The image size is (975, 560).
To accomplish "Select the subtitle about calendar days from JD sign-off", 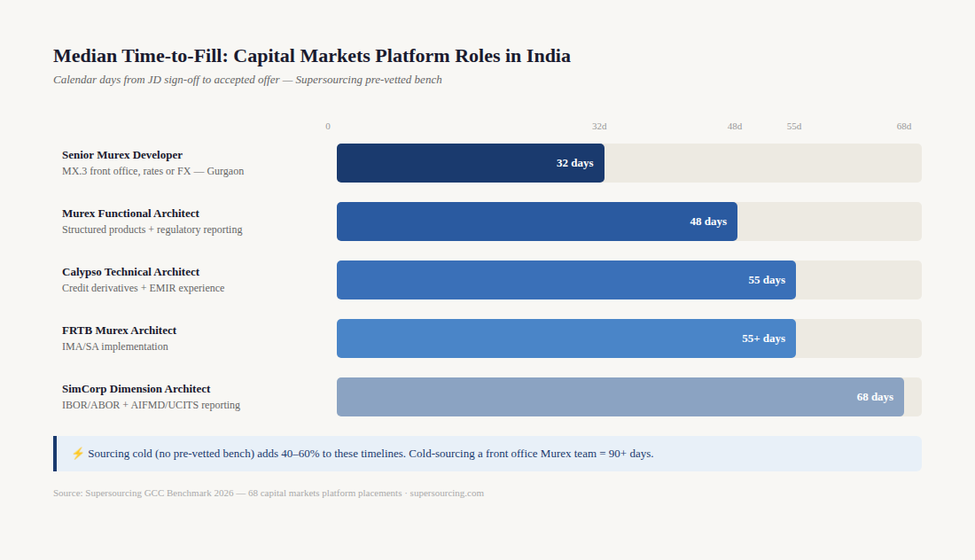I will coord(247,80).
